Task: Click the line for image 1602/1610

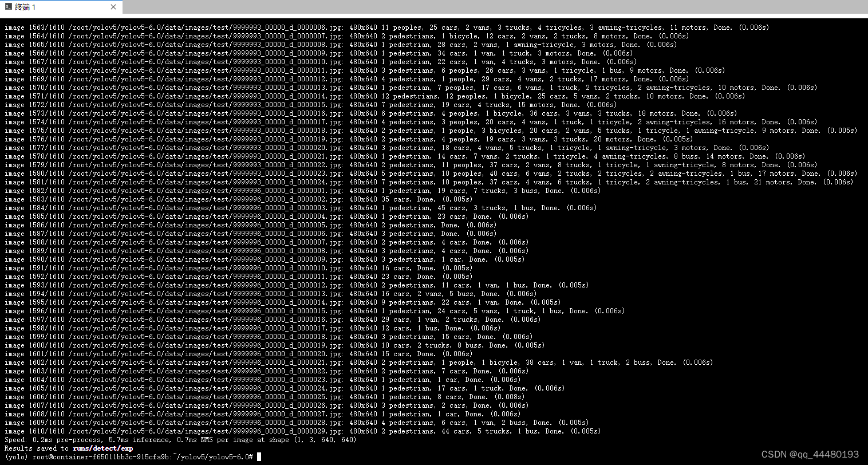Action: pos(359,362)
